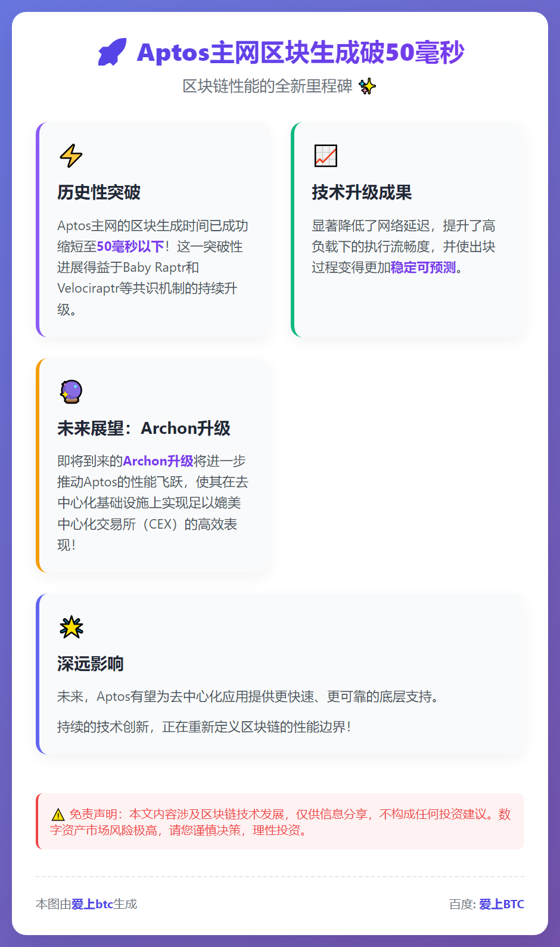The image size is (560, 947).
Task: Click the line mentioning Velociraptr
Action: [147, 288]
